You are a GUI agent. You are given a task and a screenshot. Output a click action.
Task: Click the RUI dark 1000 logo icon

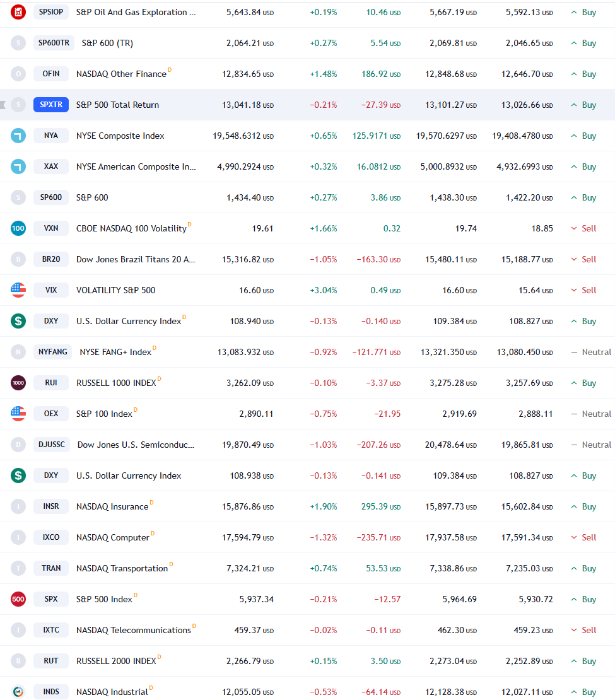(18, 383)
